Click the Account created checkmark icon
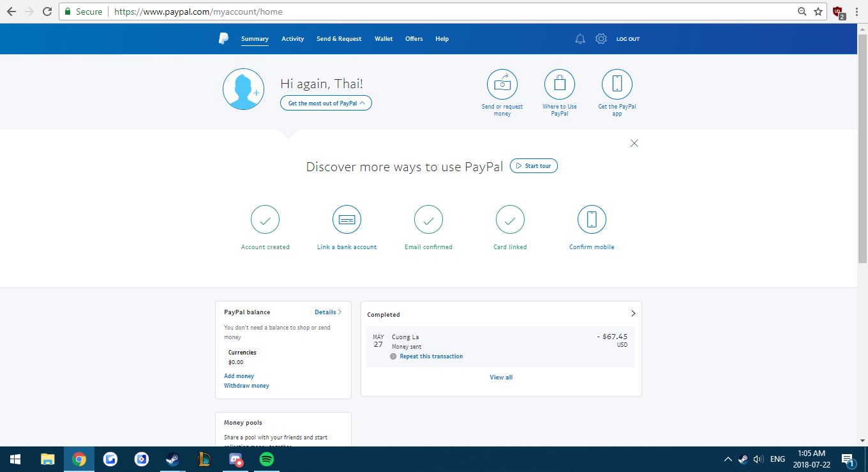 pos(265,220)
